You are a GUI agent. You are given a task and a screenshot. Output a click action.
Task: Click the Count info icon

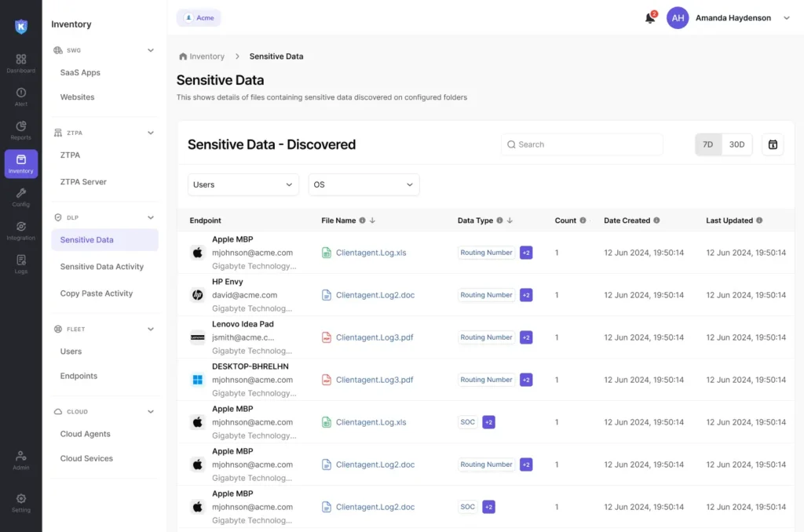pos(583,220)
